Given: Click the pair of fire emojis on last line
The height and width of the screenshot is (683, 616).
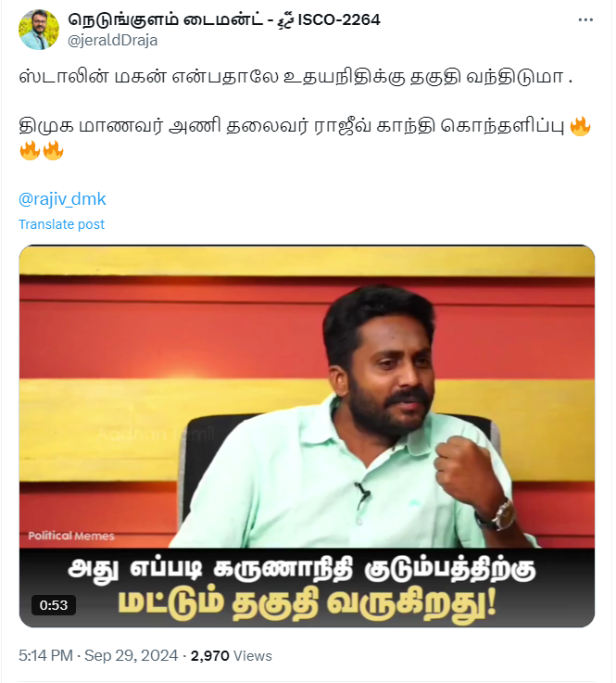Looking at the screenshot, I should tap(42, 151).
